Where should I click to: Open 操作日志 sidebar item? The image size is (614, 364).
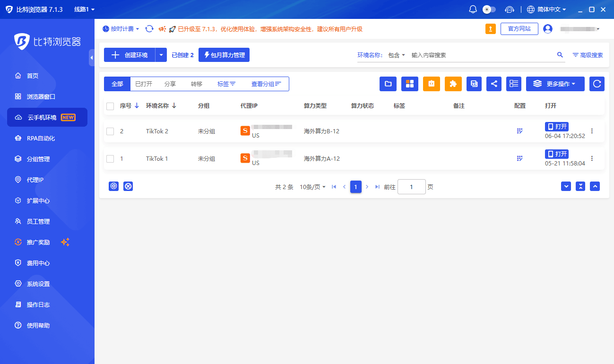47,304
